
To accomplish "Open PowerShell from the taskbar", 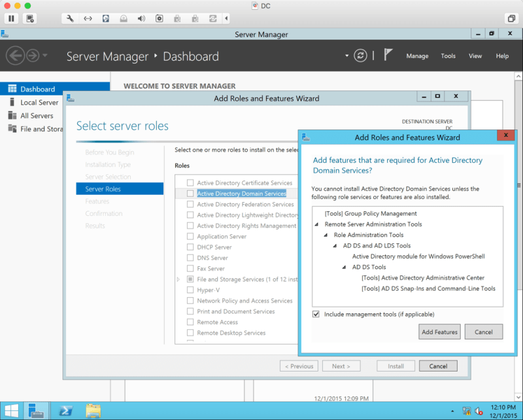I will pyautogui.click(x=65, y=411).
